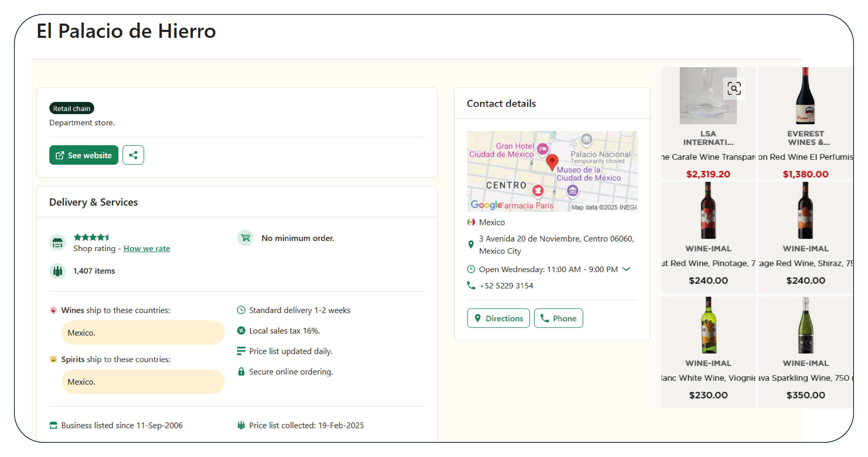Click Business listed since 11-Sep-2006 text

tap(122, 425)
